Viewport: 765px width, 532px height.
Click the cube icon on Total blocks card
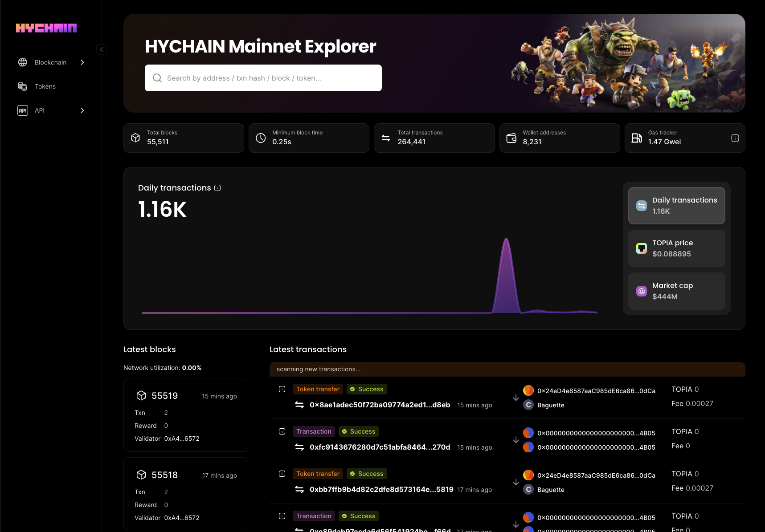135,138
